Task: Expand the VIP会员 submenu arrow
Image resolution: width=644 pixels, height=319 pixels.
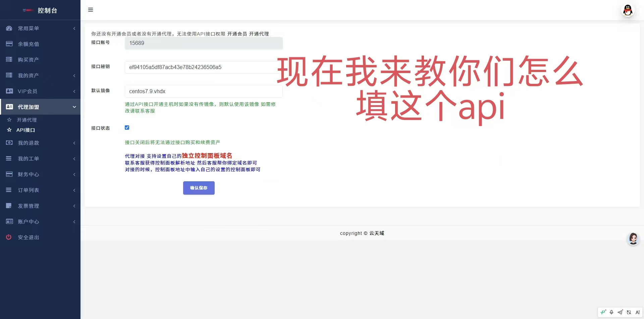Action: click(x=74, y=91)
